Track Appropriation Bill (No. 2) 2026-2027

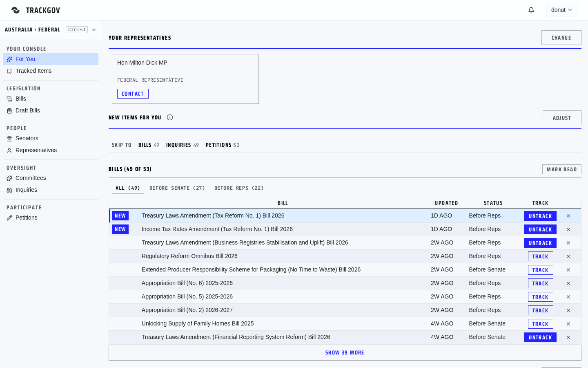pos(540,310)
